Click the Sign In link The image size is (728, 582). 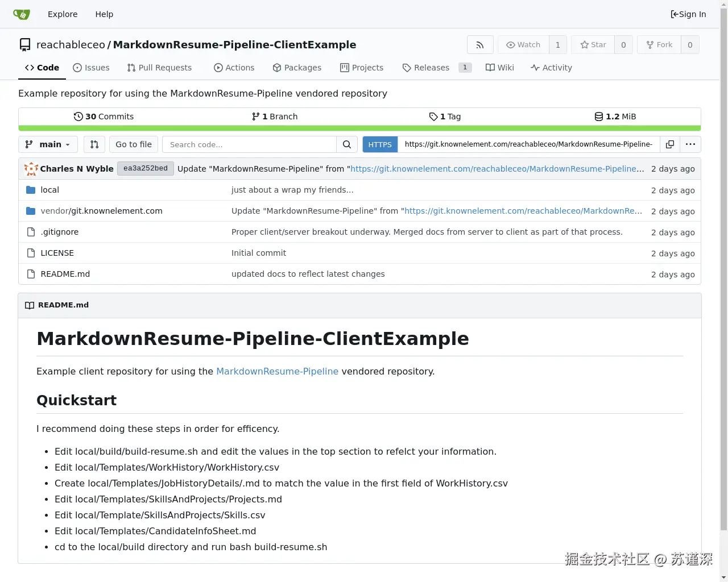[688, 14]
